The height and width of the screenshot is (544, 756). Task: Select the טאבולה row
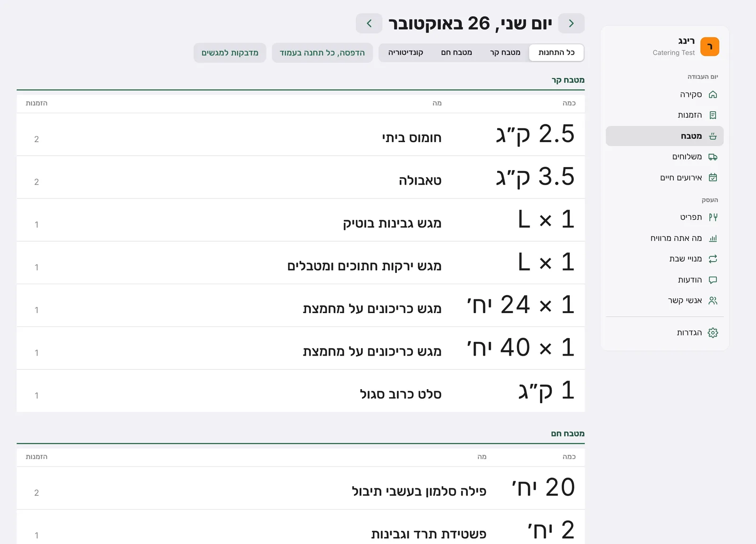point(301,177)
